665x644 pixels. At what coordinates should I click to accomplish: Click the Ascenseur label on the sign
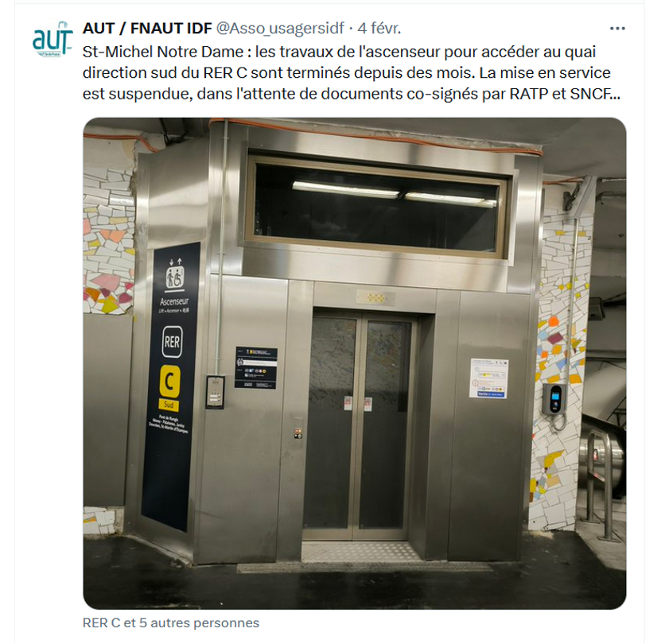(174, 302)
